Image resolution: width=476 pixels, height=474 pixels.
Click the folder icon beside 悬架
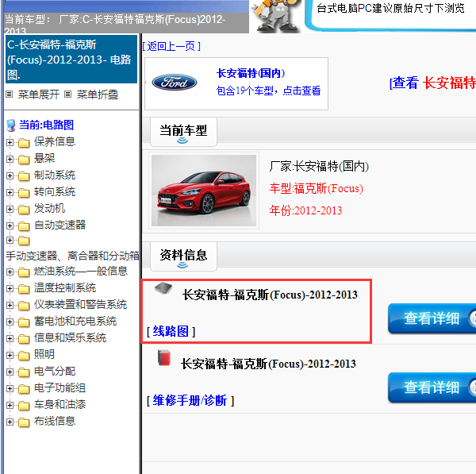(x=24, y=160)
